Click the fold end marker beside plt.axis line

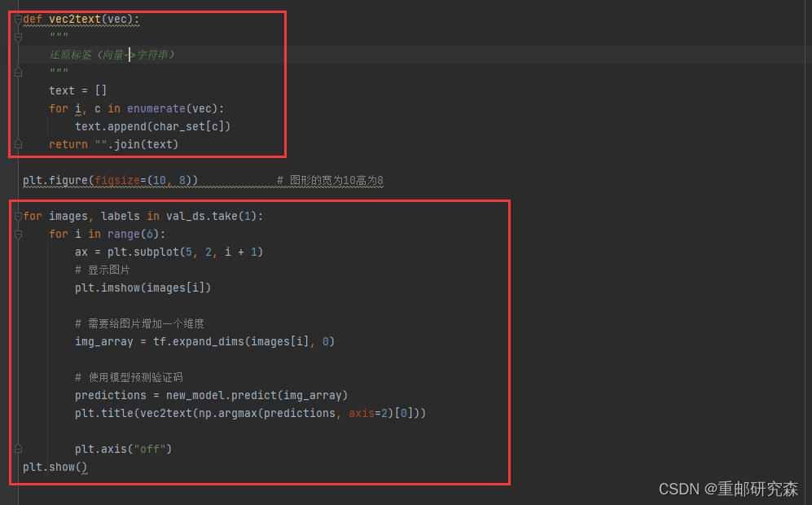point(18,449)
